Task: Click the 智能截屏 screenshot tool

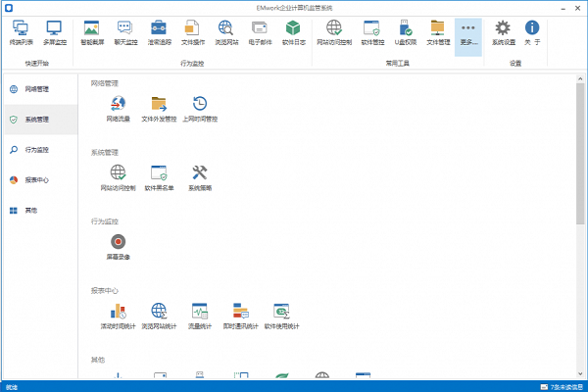Action: coord(94,33)
